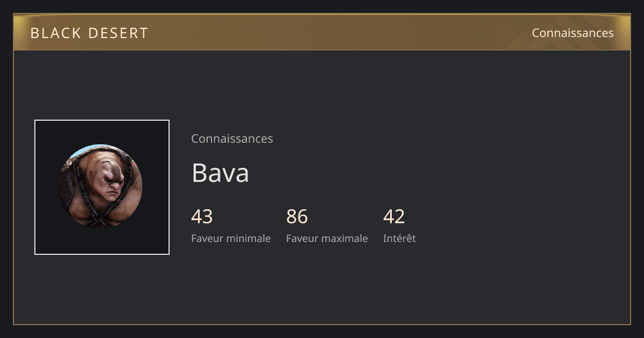Click the white-bordered portrait frame
This screenshot has height=338, width=644.
coord(102,187)
